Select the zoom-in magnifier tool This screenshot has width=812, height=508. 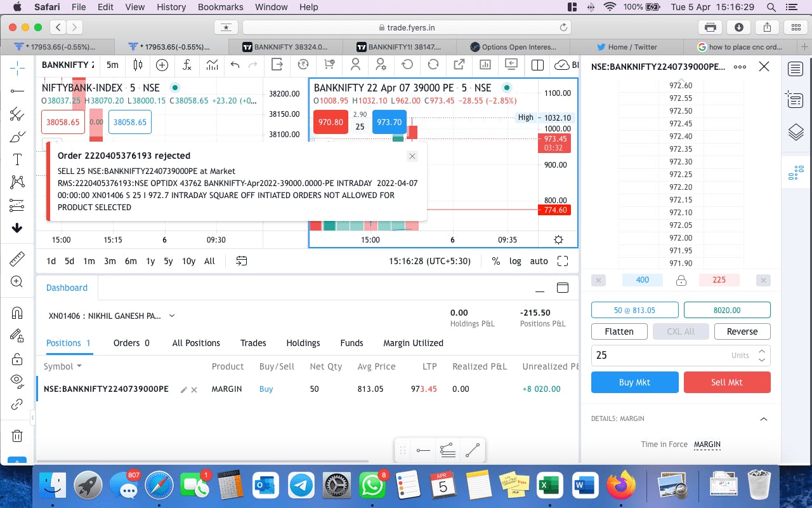(x=17, y=282)
